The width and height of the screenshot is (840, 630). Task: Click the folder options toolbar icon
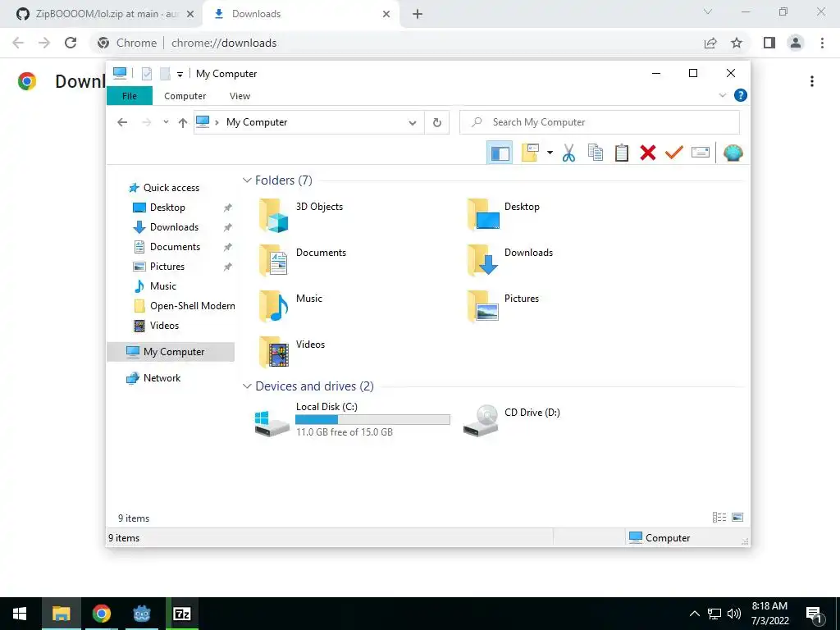tap(530, 153)
